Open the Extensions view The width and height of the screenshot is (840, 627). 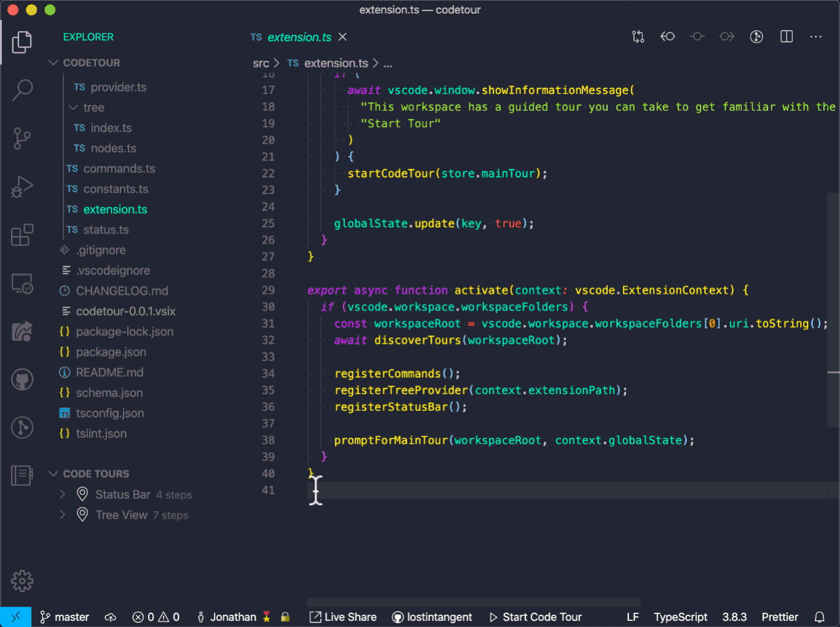coord(23,235)
